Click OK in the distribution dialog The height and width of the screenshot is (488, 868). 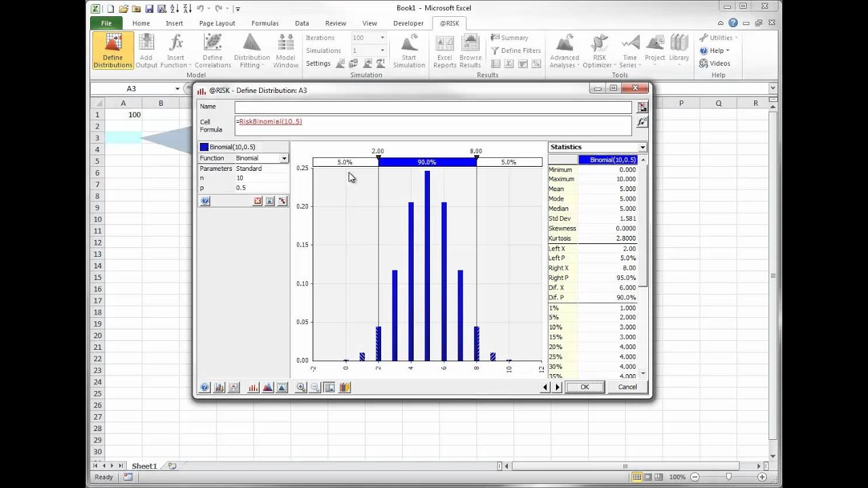click(585, 387)
